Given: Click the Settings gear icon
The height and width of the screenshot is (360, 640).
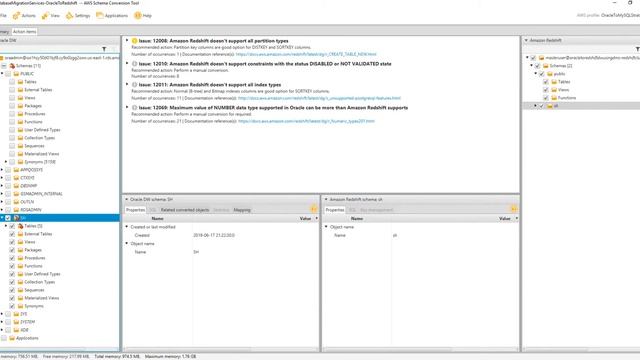Looking at the screenshot, I should coord(69,16).
